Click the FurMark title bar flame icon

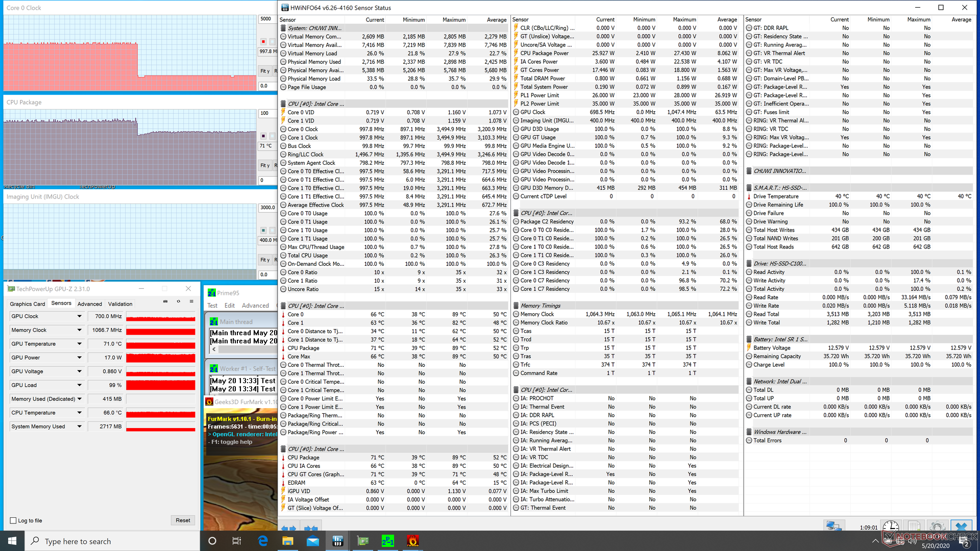tap(209, 402)
